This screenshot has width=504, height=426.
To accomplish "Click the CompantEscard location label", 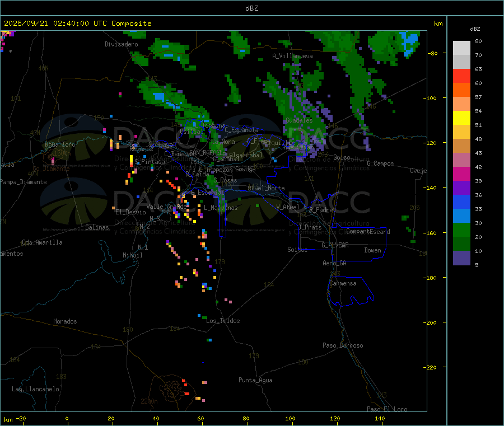I will (x=368, y=232).
